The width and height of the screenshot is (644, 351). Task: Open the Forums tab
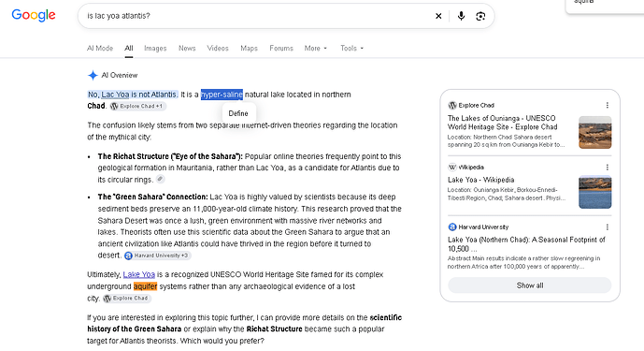281,48
